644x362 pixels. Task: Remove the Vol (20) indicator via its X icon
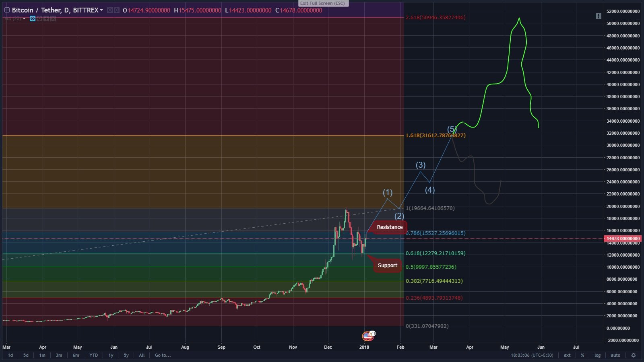(53, 19)
